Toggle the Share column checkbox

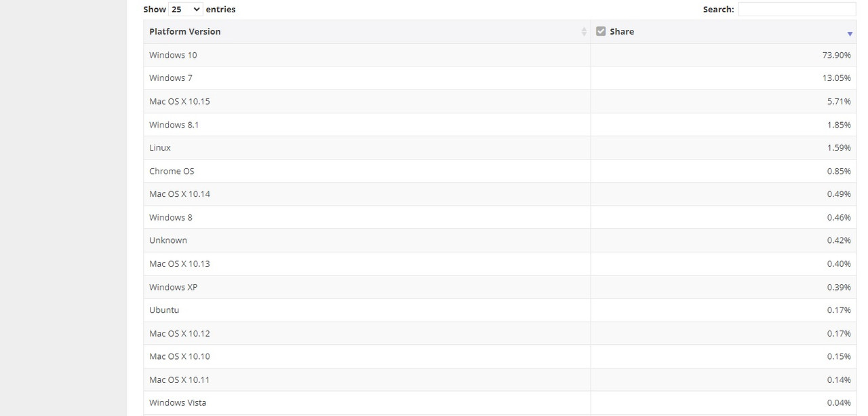600,31
